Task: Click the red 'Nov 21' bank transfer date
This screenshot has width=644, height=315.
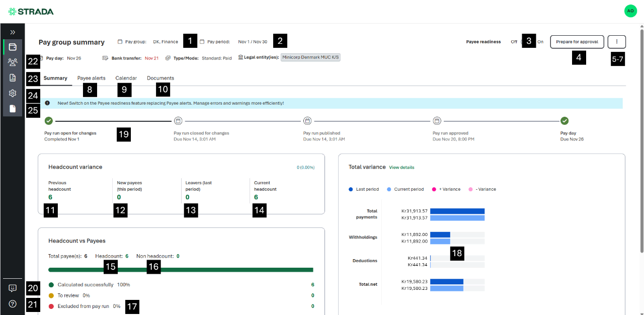Action: (151, 58)
